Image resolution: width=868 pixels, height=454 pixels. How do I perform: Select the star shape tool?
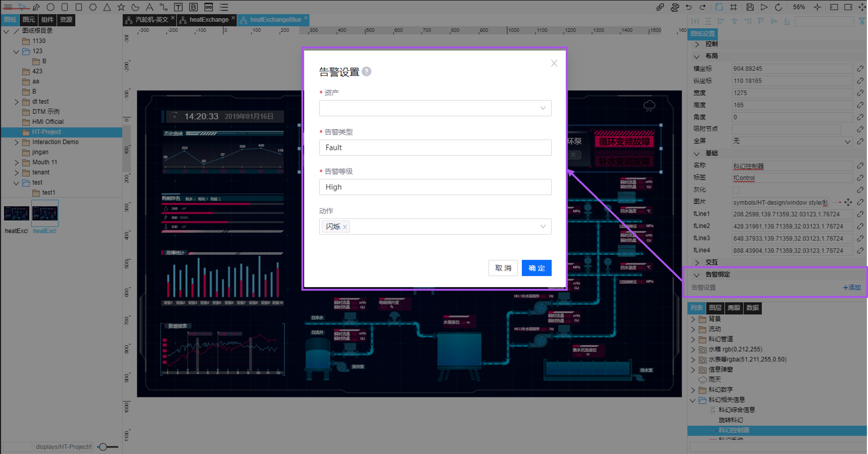pyautogui.click(x=121, y=7)
